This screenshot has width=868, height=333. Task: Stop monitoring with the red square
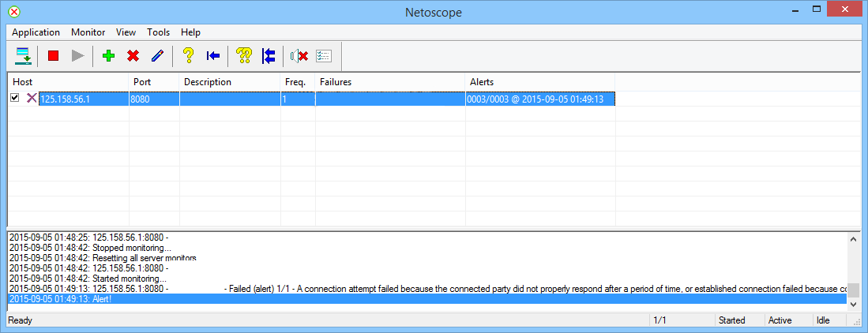pos(53,56)
